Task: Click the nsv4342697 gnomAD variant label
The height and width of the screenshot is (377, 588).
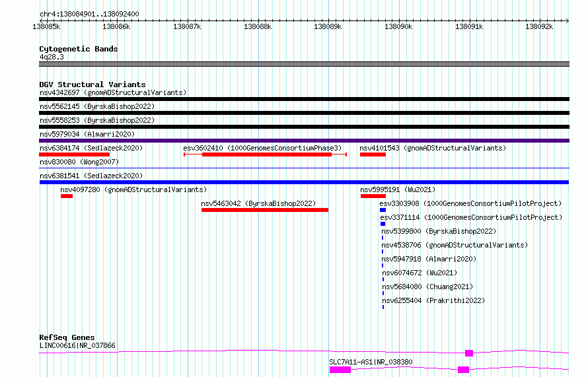Action: point(113,92)
